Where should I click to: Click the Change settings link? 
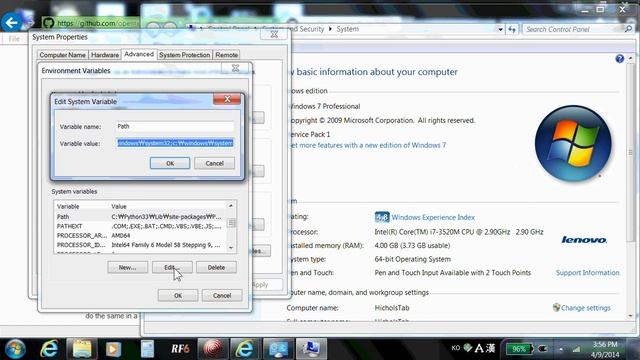(586, 308)
